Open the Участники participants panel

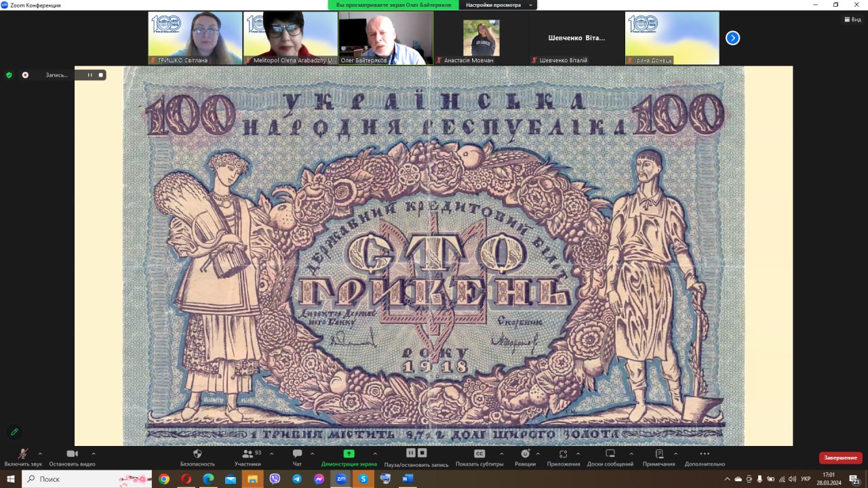(x=247, y=454)
